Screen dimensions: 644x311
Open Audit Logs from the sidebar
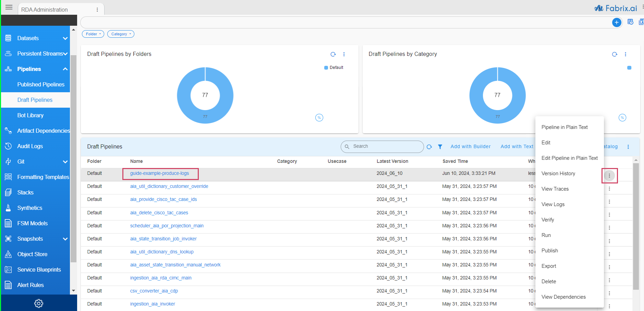[x=30, y=146]
